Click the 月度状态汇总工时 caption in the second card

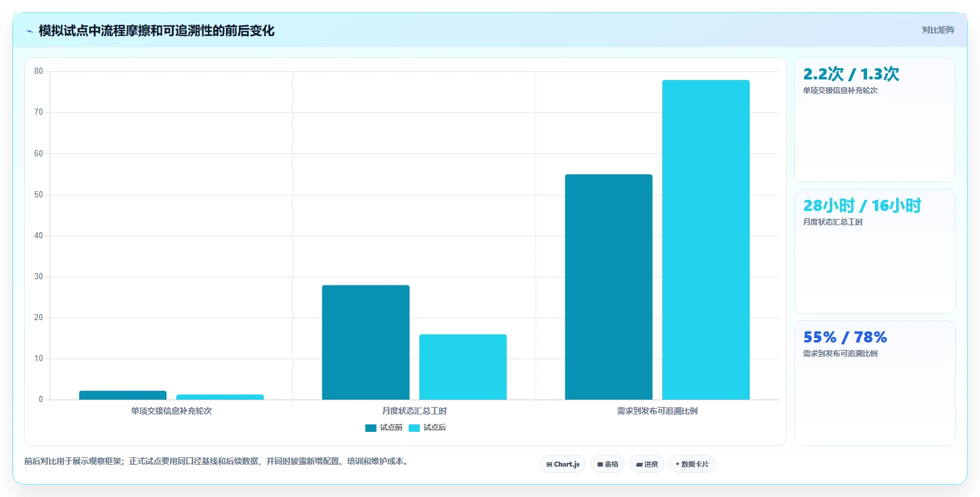tap(833, 222)
